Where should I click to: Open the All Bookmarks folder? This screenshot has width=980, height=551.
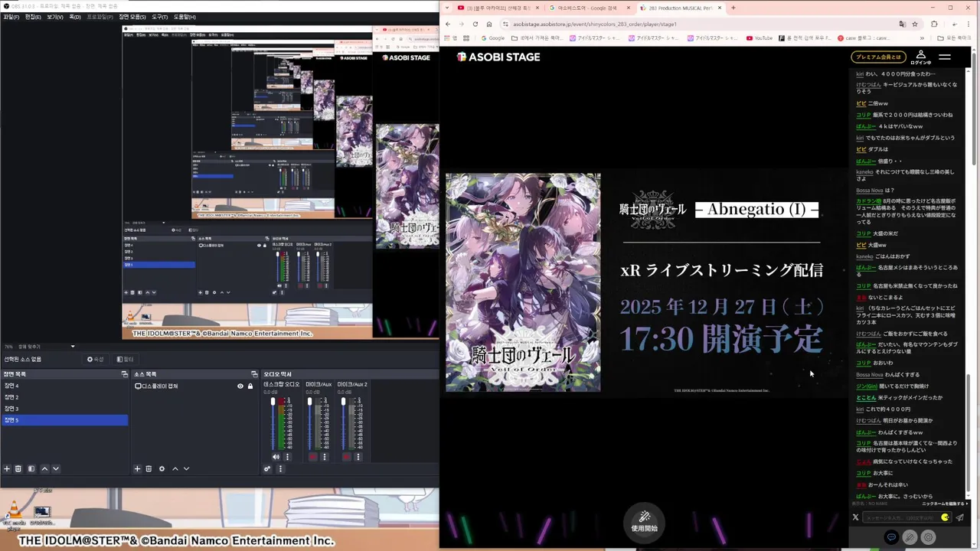954,37
